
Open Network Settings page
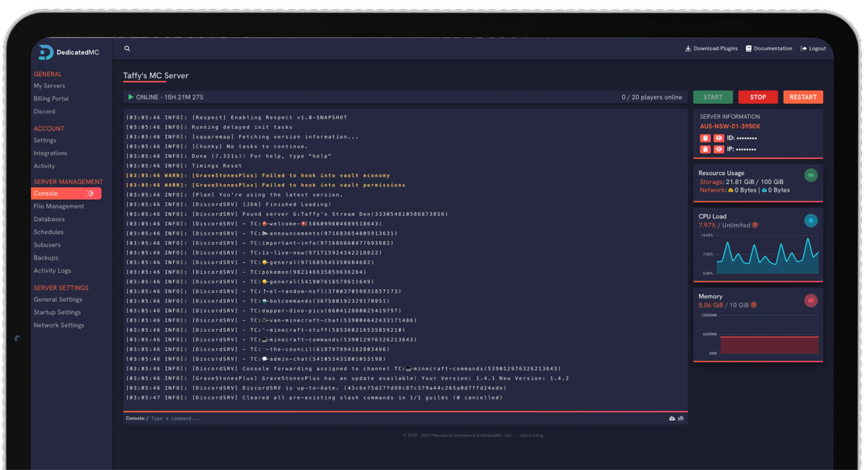coord(59,325)
